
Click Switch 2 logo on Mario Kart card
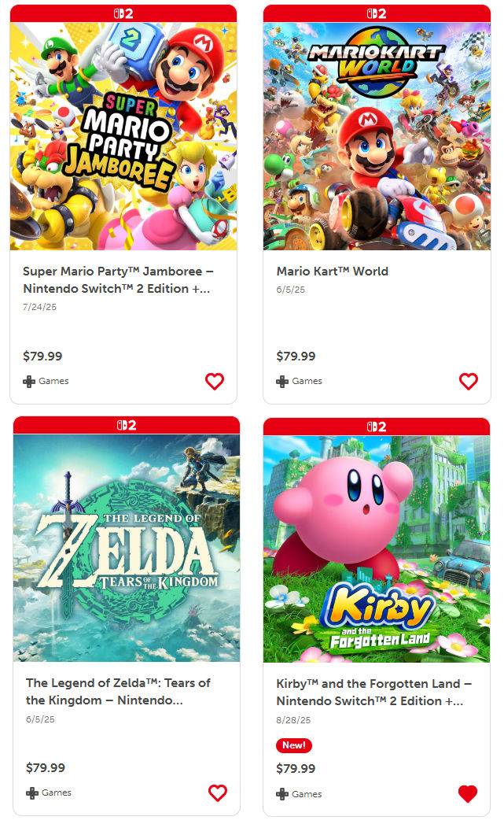coord(377,13)
